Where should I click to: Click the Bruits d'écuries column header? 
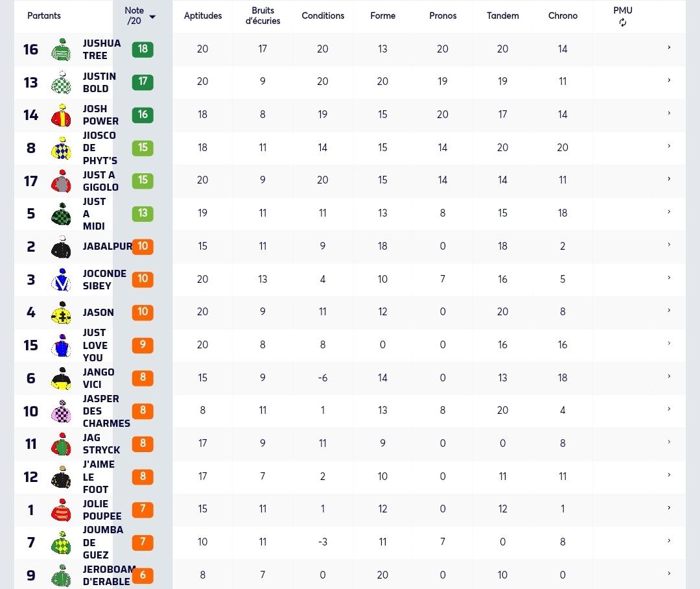tap(263, 16)
